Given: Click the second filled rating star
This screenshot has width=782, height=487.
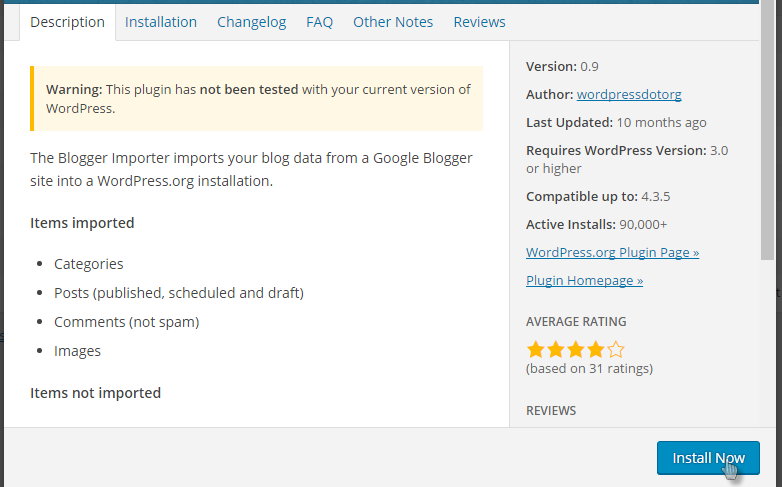Looking at the screenshot, I should pos(556,349).
